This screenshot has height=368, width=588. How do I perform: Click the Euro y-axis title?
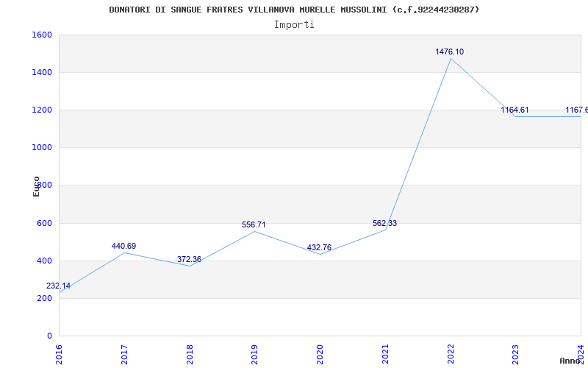point(37,186)
